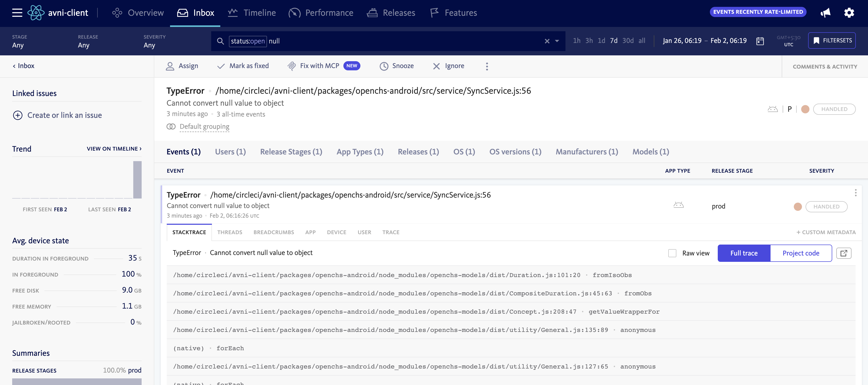
Task: Open the View on Timeline link
Action: point(114,149)
